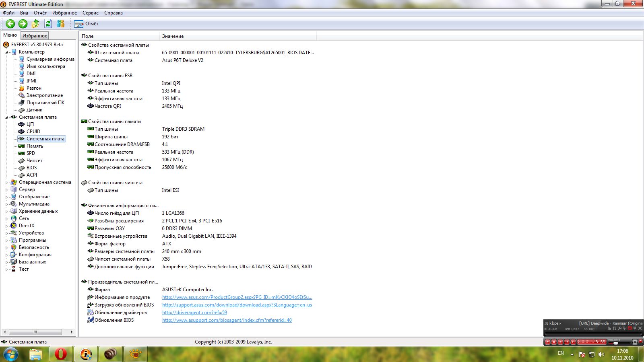Click the folder Up-level toolbar icon
The image size is (644, 362).
35,24
